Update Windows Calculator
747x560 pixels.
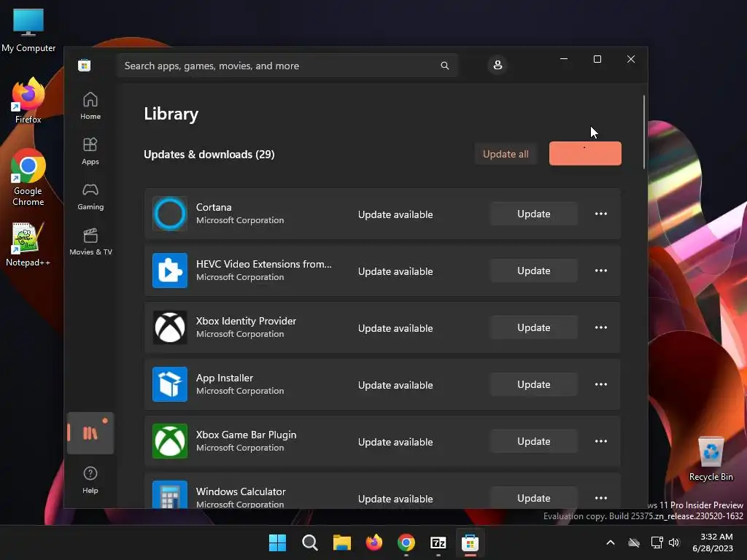(x=533, y=497)
